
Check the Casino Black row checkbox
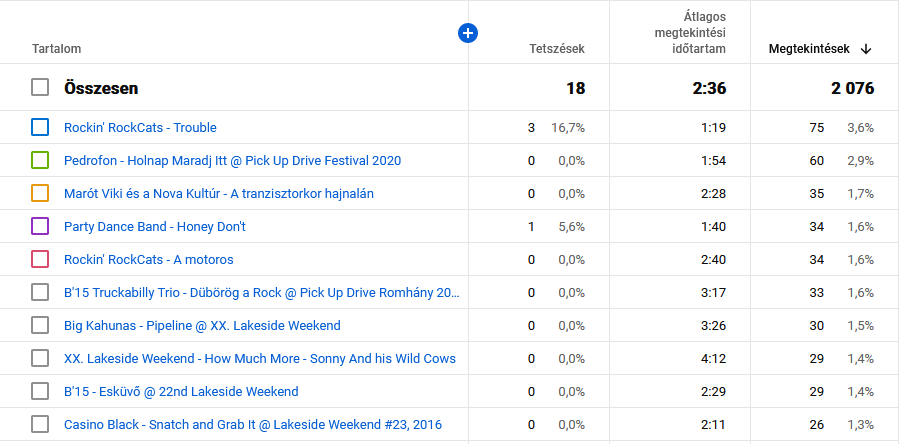tap(40, 424)
